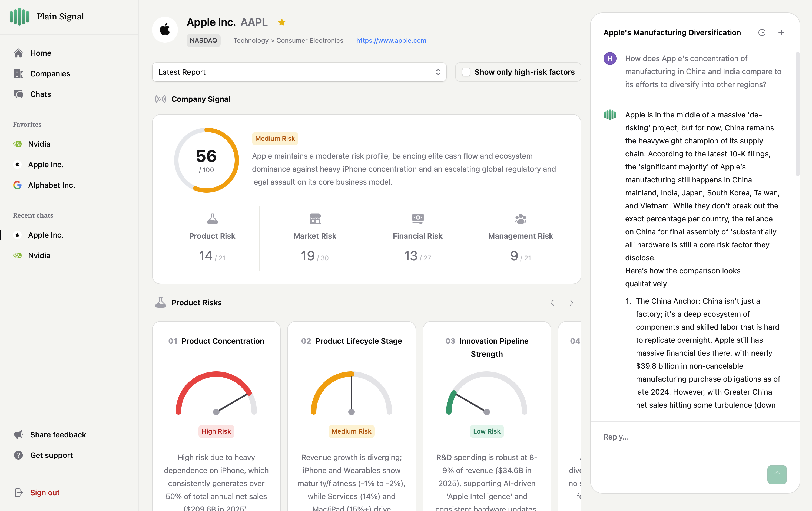
Task: Click the Market Risk storefront icon
Action: coord(315,219)
